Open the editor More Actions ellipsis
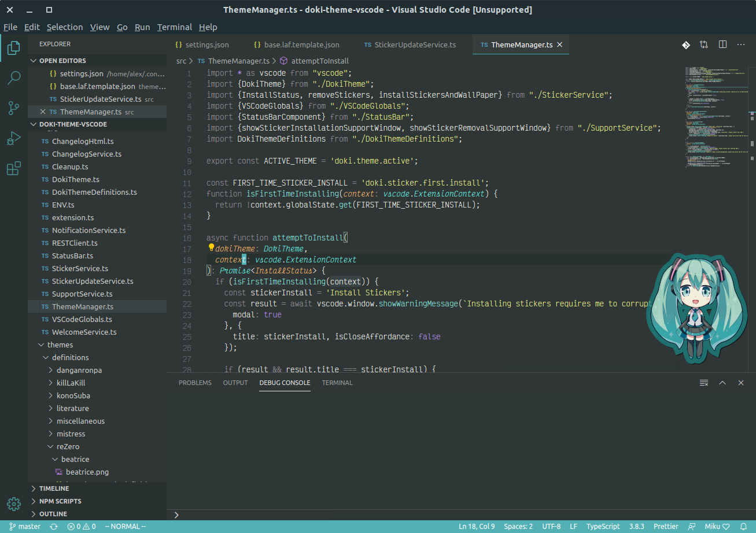The image size is (756, 533). click(x=741, y=45)
